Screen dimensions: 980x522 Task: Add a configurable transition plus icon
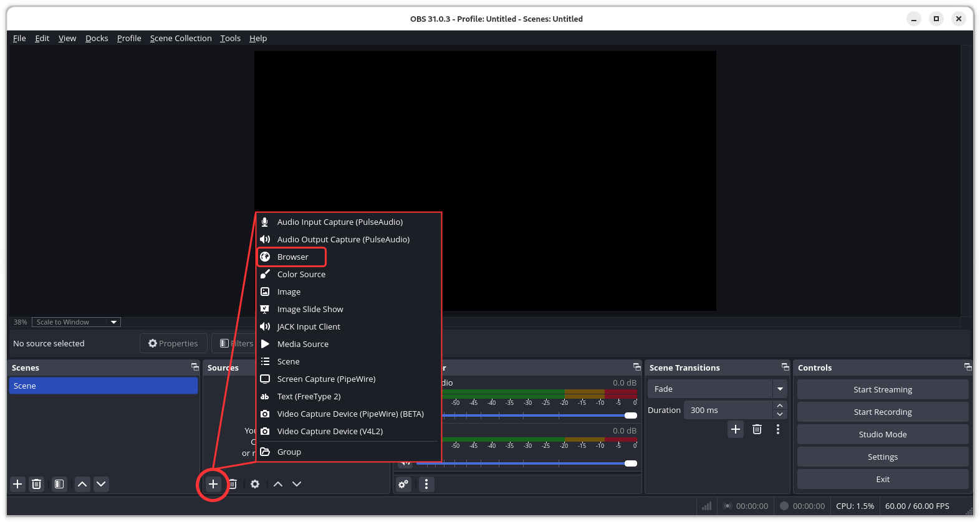(736, 429)
